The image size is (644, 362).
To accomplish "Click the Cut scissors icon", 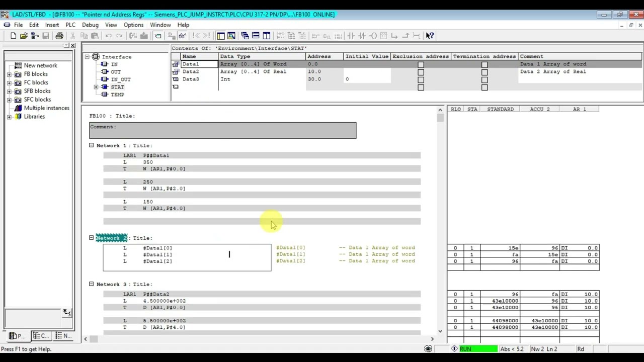I will tap(73, 36).
